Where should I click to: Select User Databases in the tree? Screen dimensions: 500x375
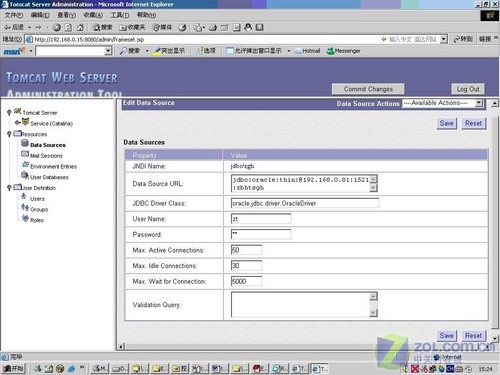tap(49, 177)
